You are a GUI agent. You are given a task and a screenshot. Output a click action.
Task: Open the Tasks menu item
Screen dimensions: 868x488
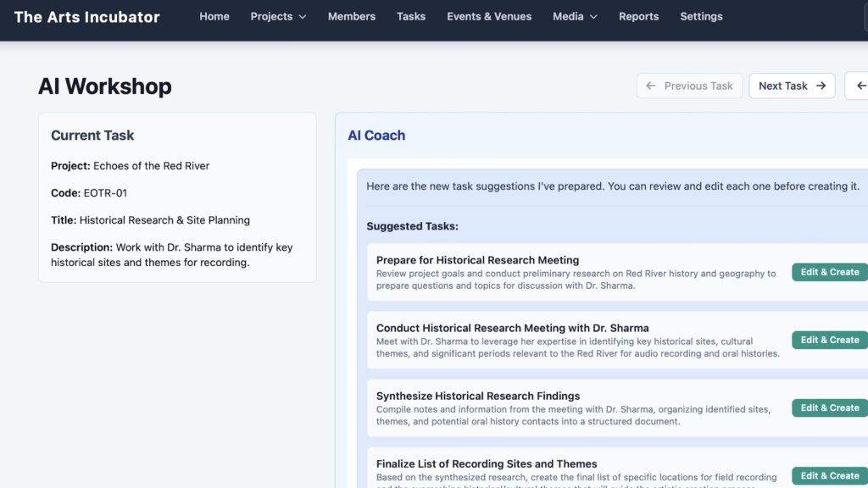(x=411, y=16)
